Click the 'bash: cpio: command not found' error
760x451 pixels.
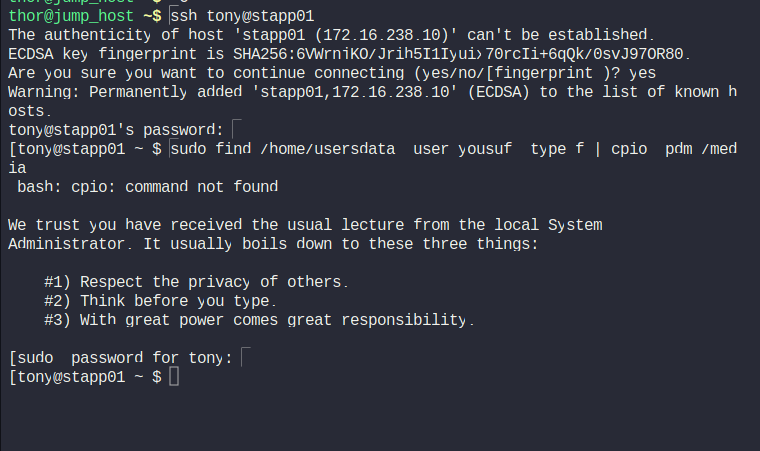click(x=147, y=186)
